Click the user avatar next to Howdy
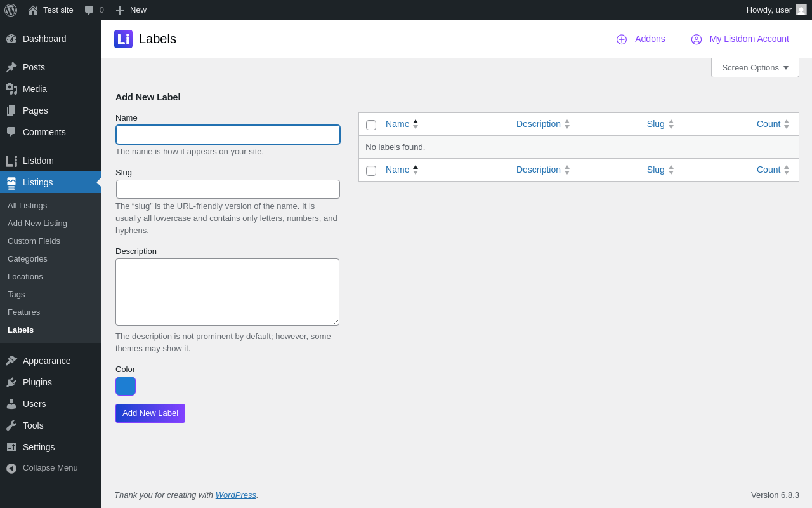Viewport: 812px width, 508px height. pyautogui.click(x=801, y=10)
